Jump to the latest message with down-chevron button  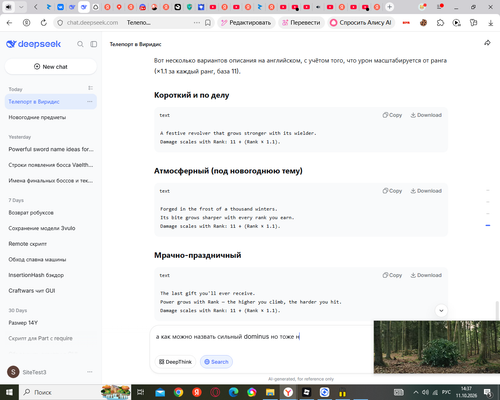(x=441, y=311)
